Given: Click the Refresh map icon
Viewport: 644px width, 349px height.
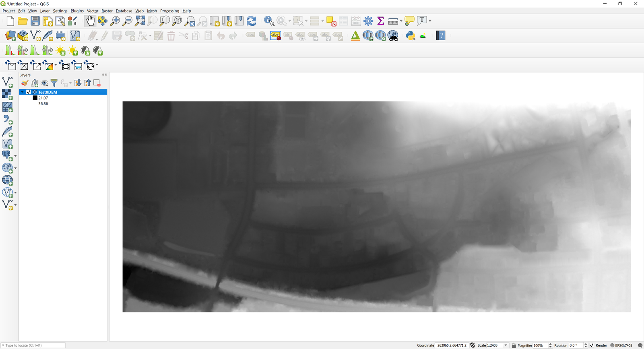Looking at the screenshot, I should click(x=252, y=21).
